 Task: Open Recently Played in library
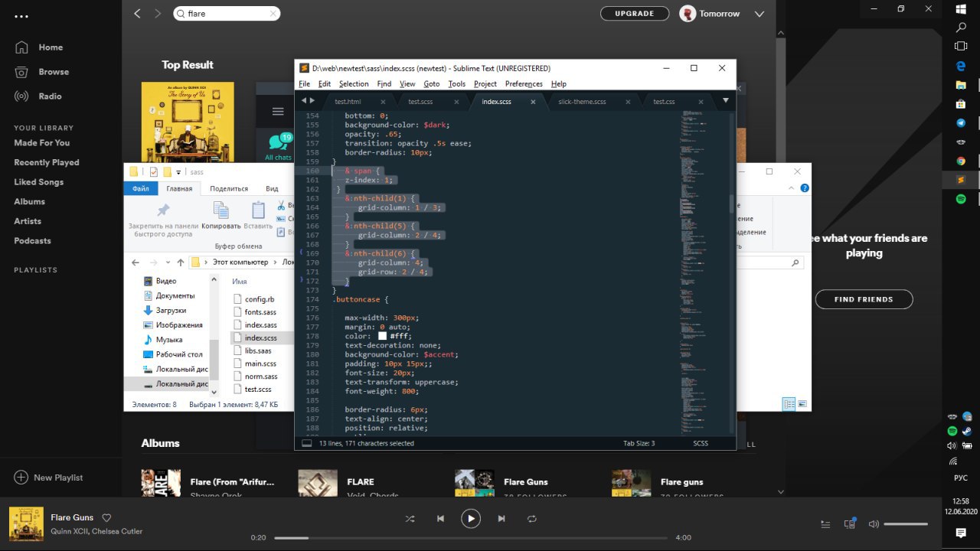47,162
